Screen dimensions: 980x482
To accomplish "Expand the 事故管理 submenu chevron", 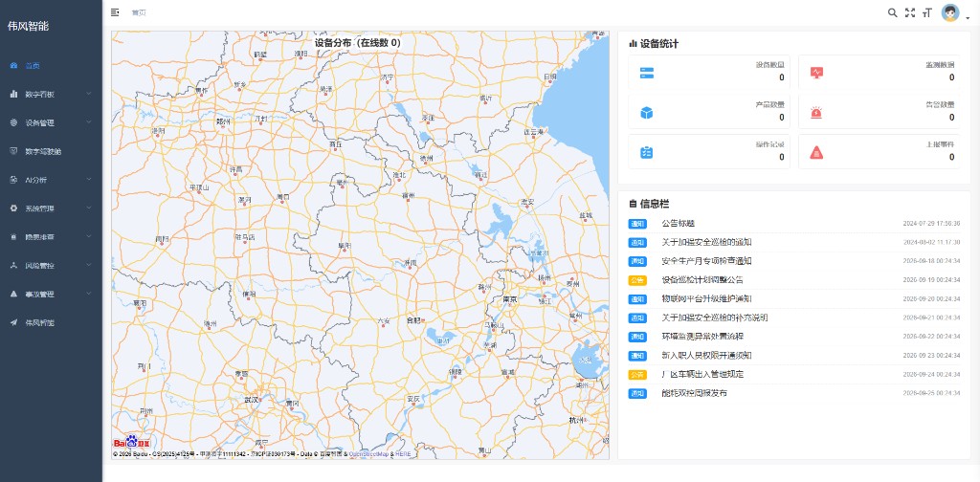I will [89, 294].
